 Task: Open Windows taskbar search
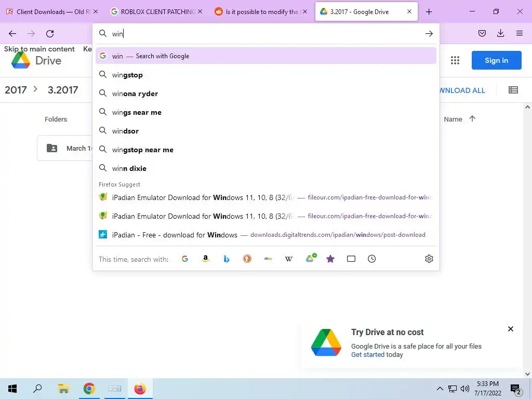point(37,389)
